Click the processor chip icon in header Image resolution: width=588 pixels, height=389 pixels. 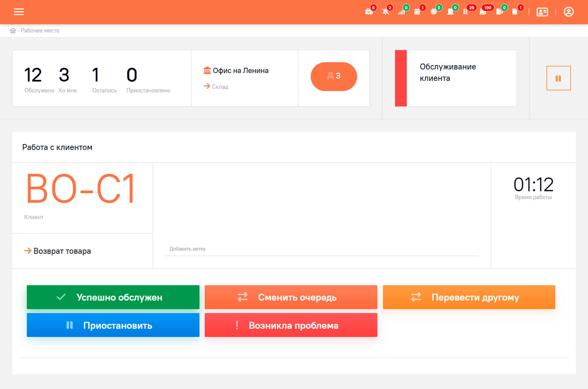click(x=434, y=12)
